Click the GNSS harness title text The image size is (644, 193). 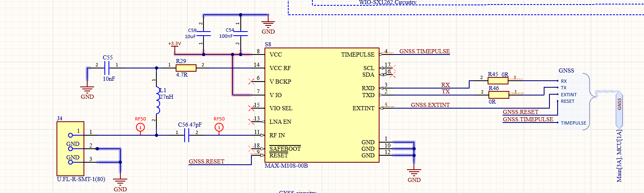(566, 70)
